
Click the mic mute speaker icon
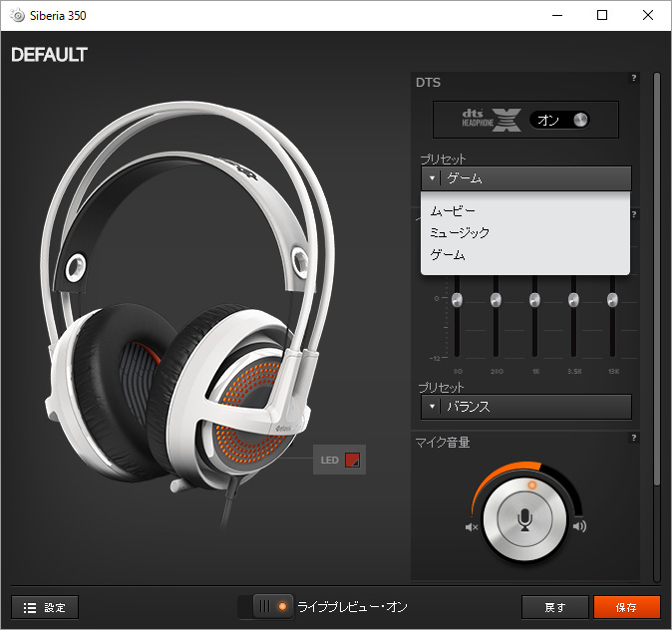pos(472,527)
